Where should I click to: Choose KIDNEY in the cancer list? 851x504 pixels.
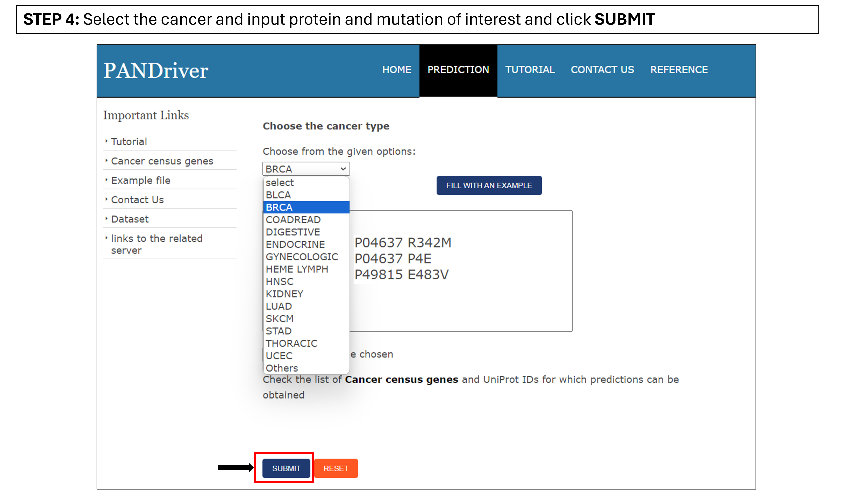(x=284, y=294)
